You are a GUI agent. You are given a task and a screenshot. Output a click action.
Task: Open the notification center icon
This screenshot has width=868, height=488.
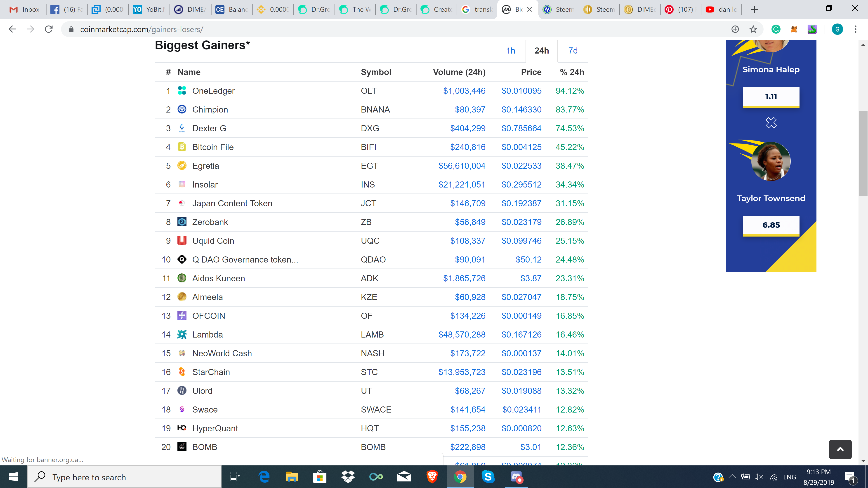point(850,477)
